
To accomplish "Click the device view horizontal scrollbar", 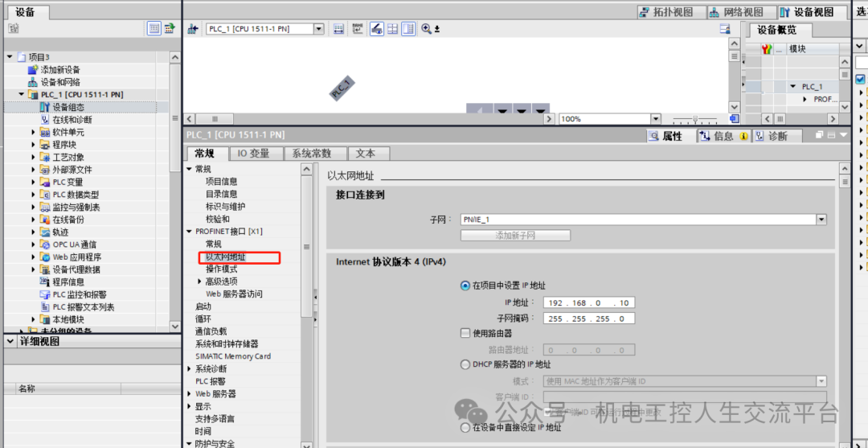I will pos(369,118).
